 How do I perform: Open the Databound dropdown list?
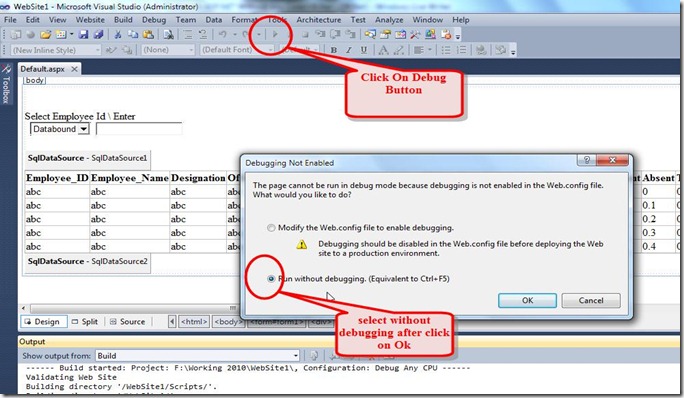60,129
